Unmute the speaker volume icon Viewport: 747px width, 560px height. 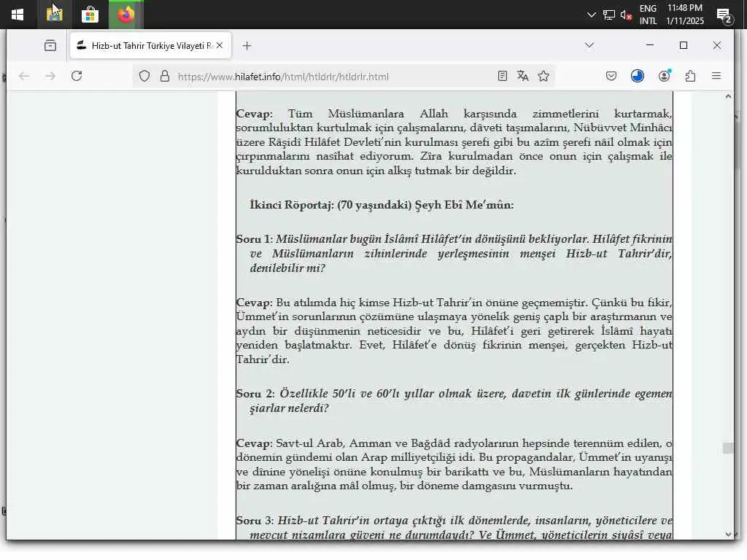pos(626,15)
